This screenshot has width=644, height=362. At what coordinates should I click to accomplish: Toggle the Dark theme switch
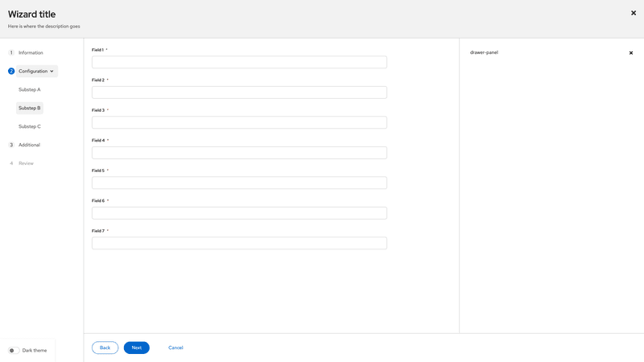point(14,351)
